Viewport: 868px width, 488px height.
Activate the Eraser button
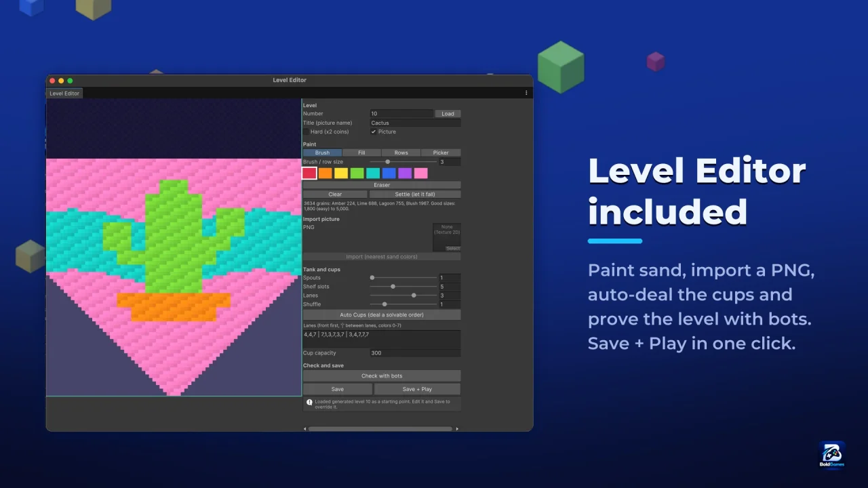[382, 185]
